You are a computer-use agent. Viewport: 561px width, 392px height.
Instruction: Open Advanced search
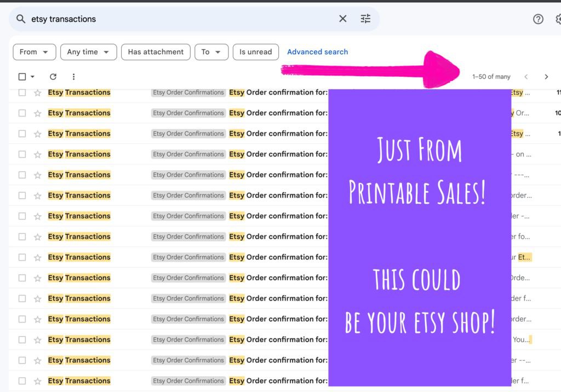pyautogui.click(x=318, y=52)
